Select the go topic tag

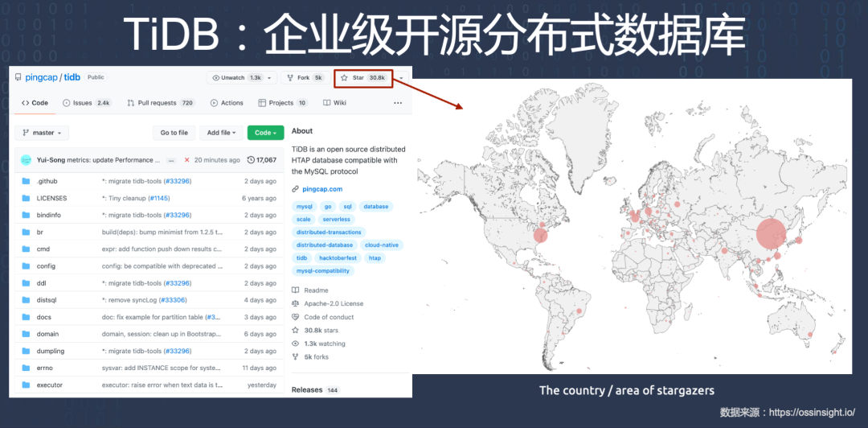pyautogui.click(x=328, y=206)
